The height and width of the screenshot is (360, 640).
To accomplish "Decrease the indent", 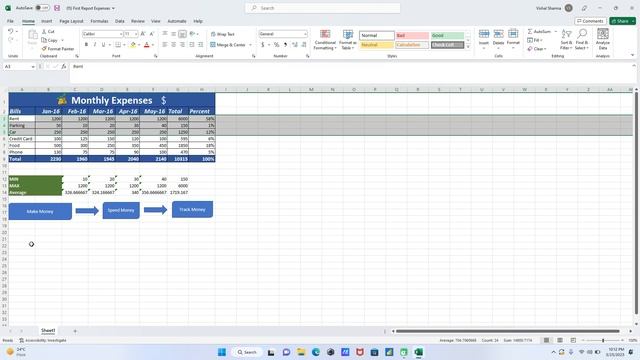I will pyautogui.click(x=192, y=44).
